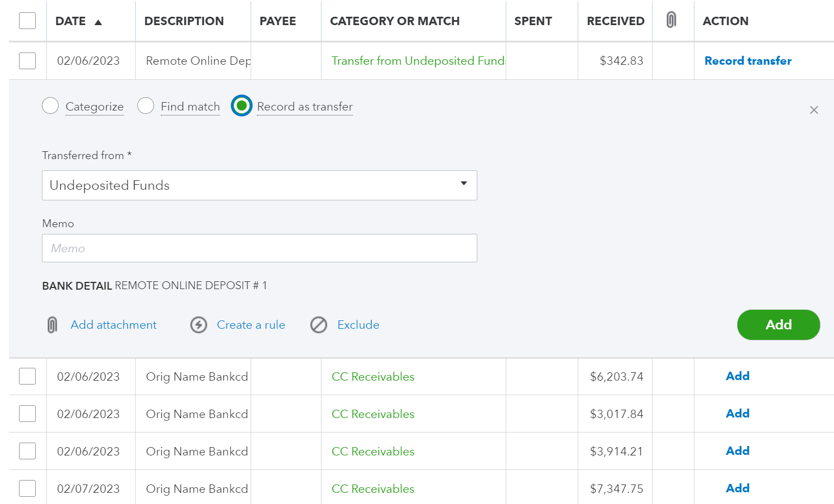This screenshot has height=504, width=834.
Task: Click the paperclip attachments column header icon
Action: 672,20
